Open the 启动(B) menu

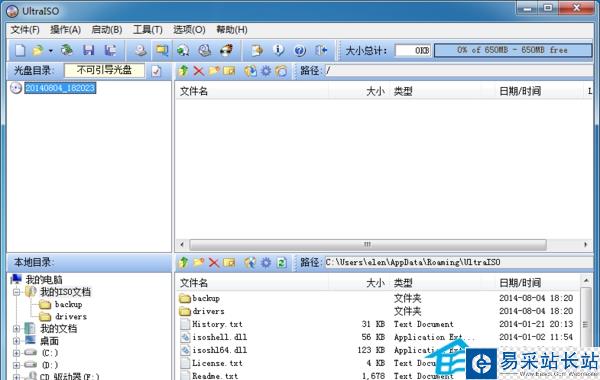pyautogui.click(x=107, y=30)
